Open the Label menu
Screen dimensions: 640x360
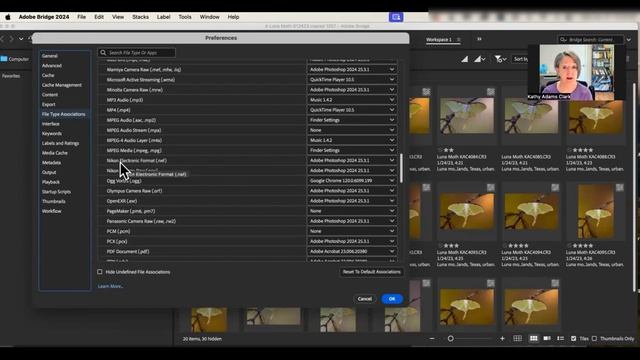point(164,17)
